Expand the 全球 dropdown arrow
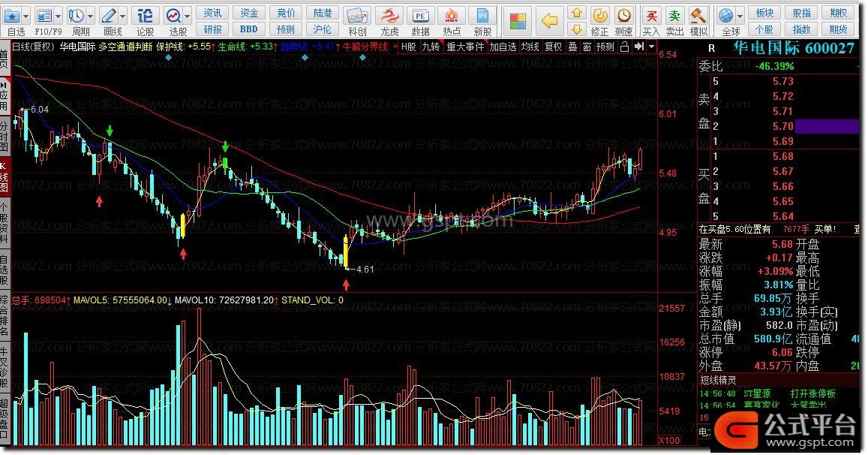The height and width of the screenshot is (455, 868). [x=740, y=16]
